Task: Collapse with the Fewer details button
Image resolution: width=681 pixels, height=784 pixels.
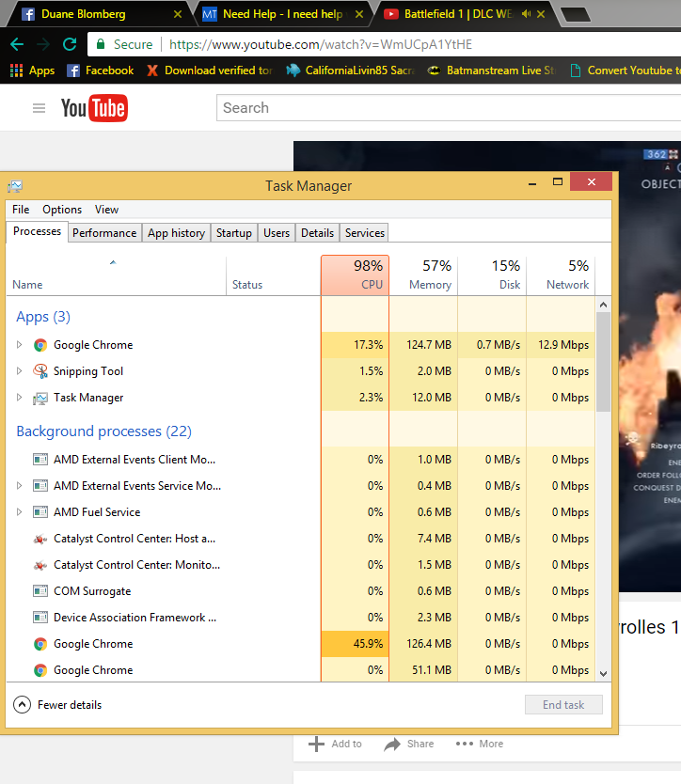Action: pos(57,704)
